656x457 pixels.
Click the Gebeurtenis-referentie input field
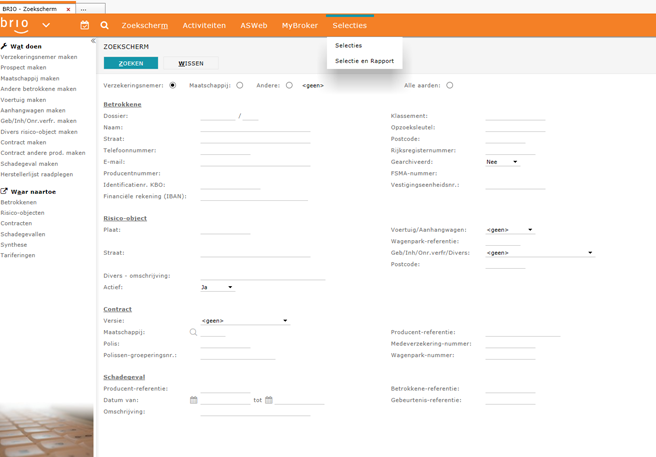[x=510, y=401]
